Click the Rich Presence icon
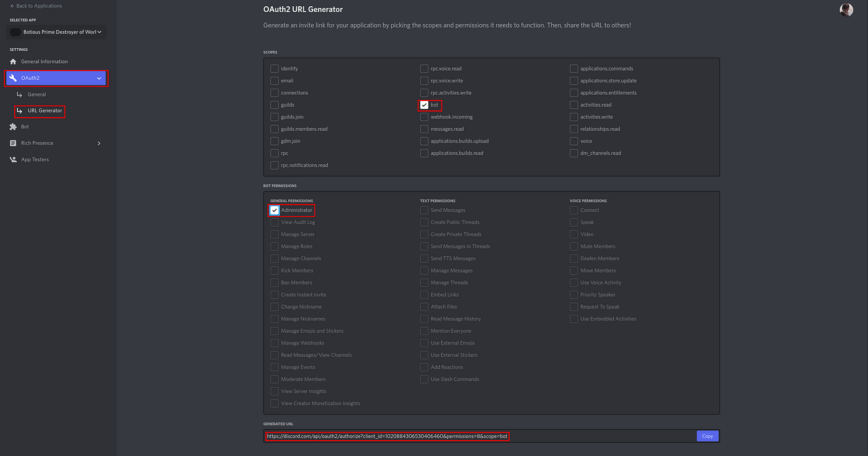This screenshot has height=456, width=868. [x=13, y=143]
